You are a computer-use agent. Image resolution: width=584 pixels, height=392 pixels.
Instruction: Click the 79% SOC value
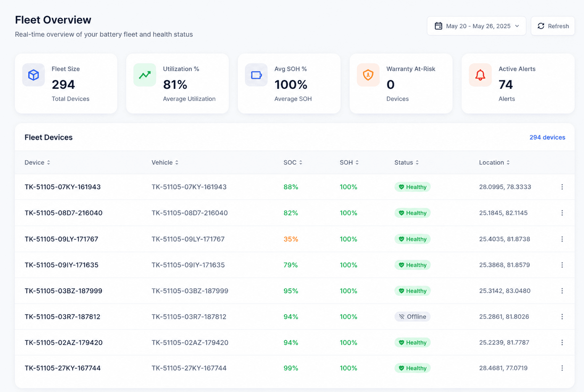(291, 265)
